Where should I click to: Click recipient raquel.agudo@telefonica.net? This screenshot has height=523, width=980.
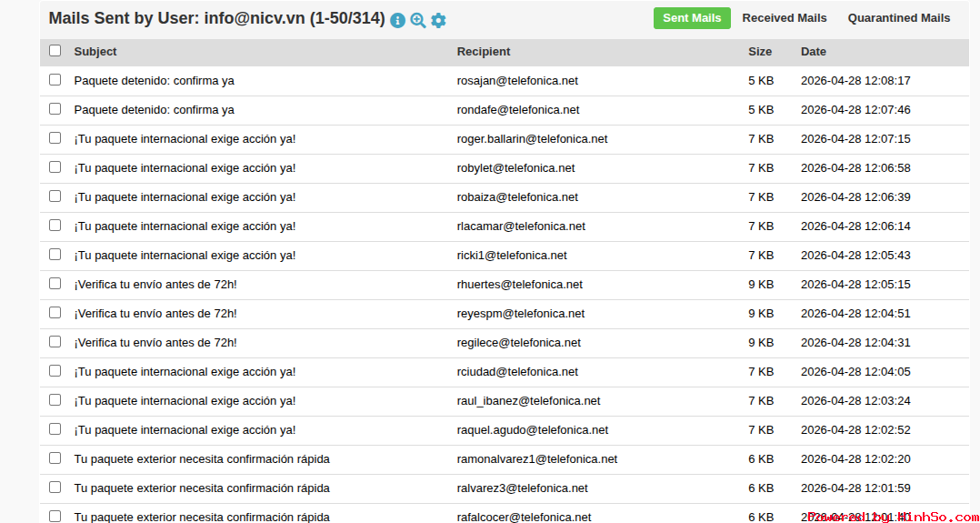coord(533,430)
